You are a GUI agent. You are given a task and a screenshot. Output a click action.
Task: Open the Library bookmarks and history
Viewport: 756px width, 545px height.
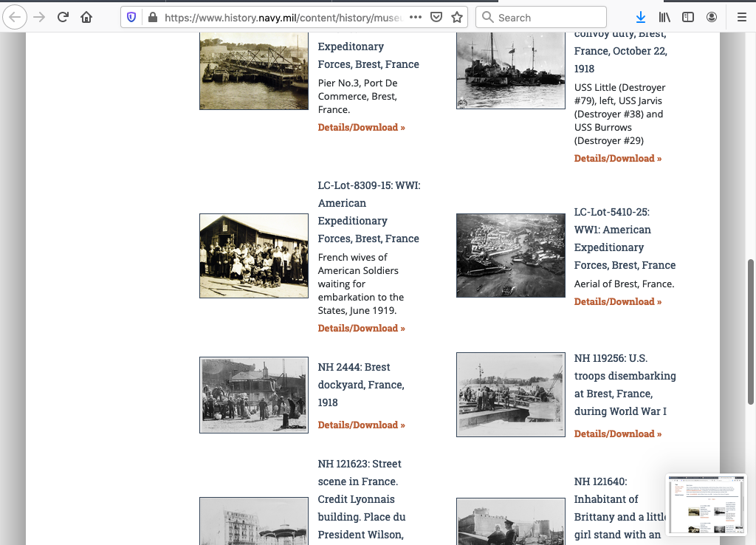click(x=664, y=17)
